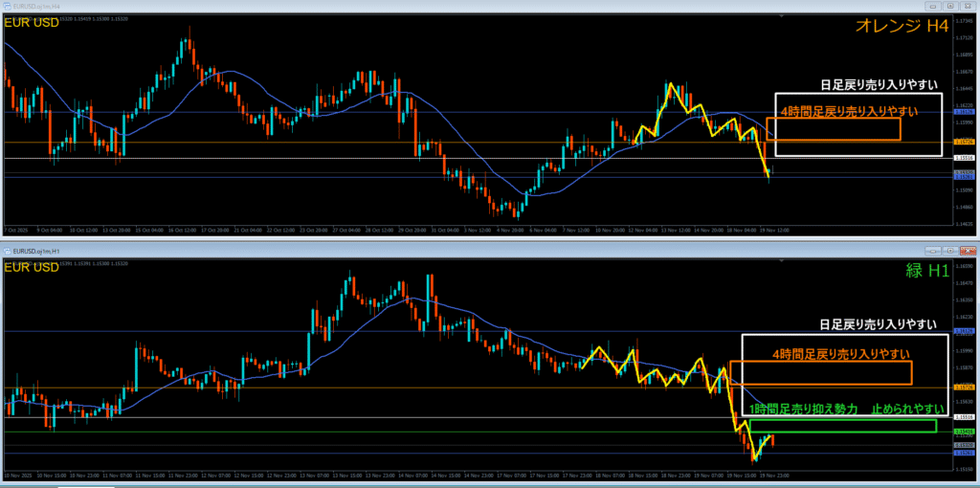
Task: Select the white 1.15516 price label on H1 axis
Action: (x=965, y=418)
